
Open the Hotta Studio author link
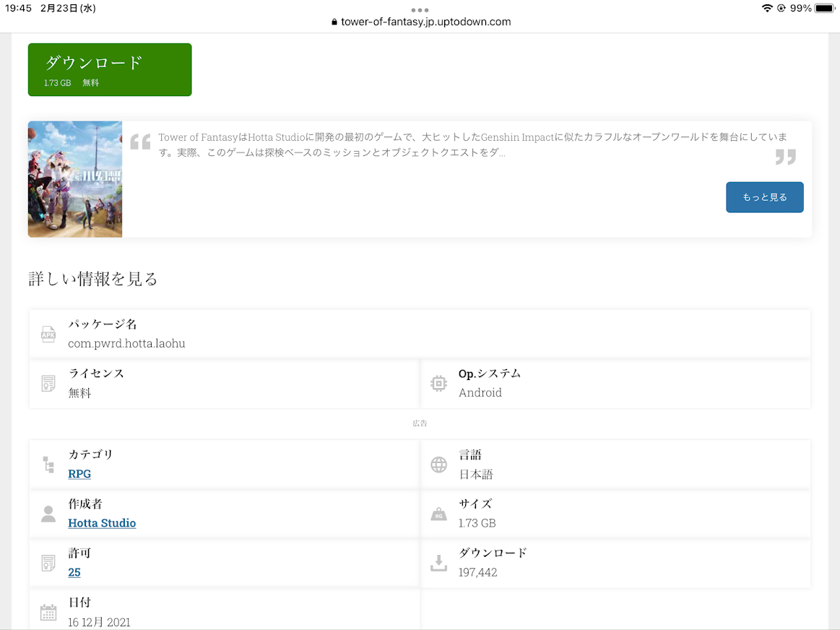coord(102,523)
